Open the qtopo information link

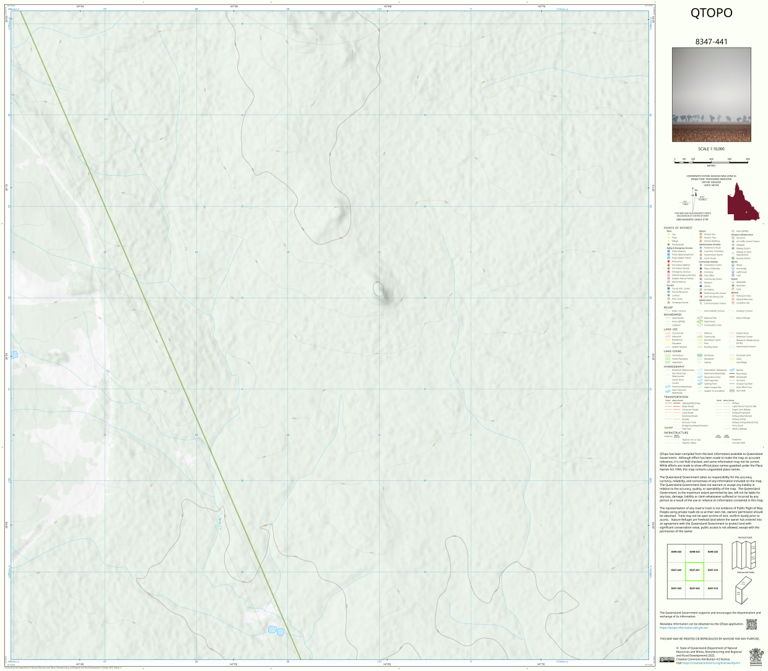[684, 627]
